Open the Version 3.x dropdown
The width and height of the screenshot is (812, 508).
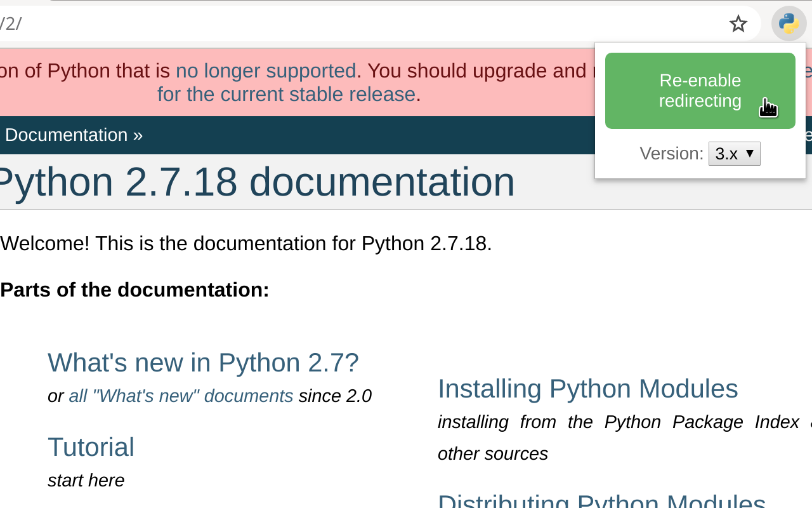click(735, 154)
